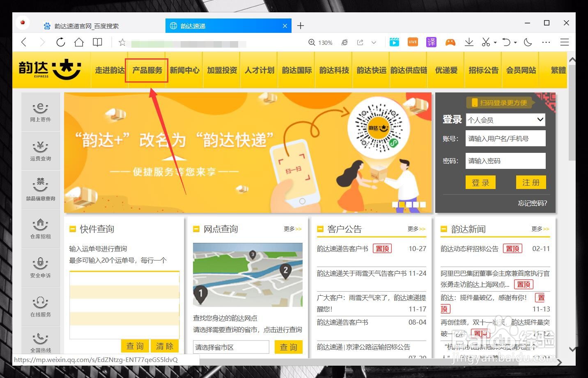Click the 网点查询 map thumbnail
The height and width of the screenshot is (378, 588).
[248, 275]
